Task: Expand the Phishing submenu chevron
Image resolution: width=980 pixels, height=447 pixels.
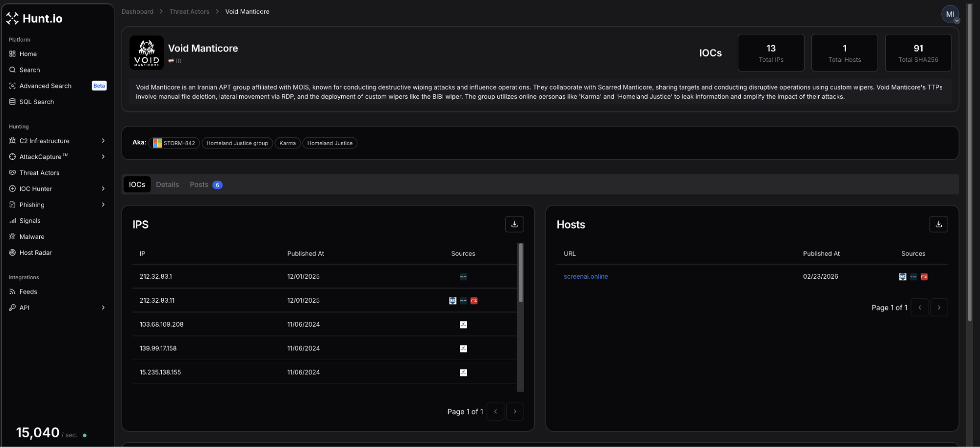Action: [103, 205]
